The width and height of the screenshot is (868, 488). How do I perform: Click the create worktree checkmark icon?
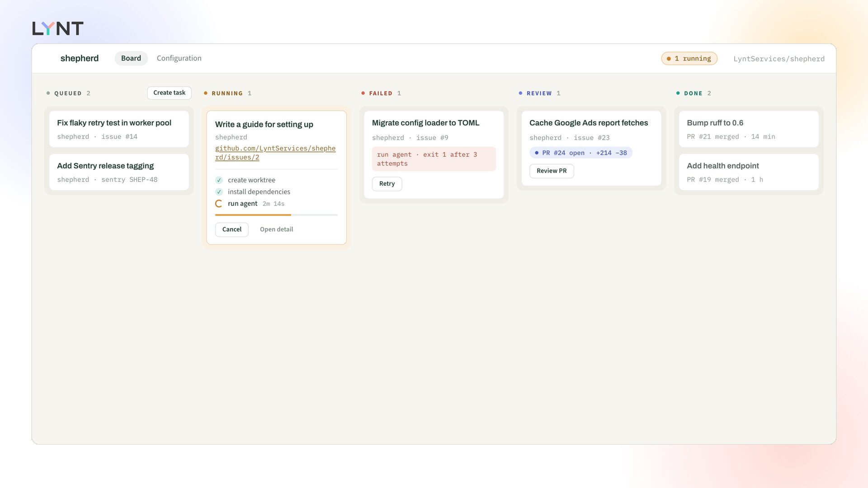point(219,180)
